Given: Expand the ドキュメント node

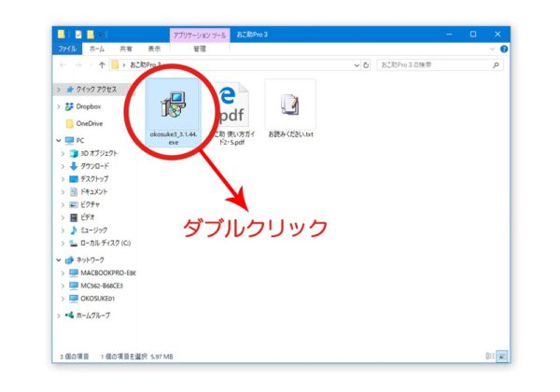Looking at the screenshot, I should coord(63,192).
